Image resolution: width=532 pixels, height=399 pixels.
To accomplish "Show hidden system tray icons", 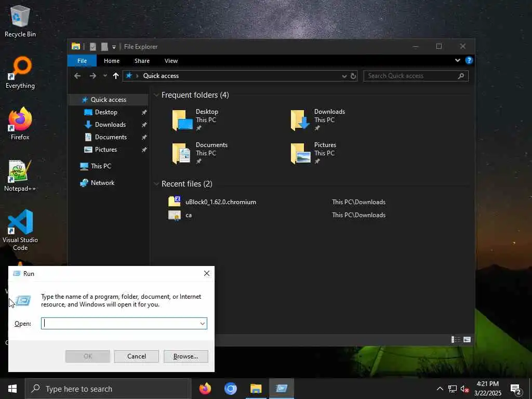I will pos(440,389).
